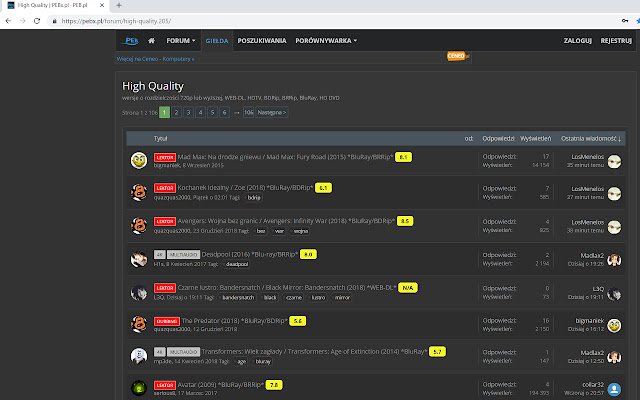
Task: Click the PEB site logo
Action: coord(131,40)
